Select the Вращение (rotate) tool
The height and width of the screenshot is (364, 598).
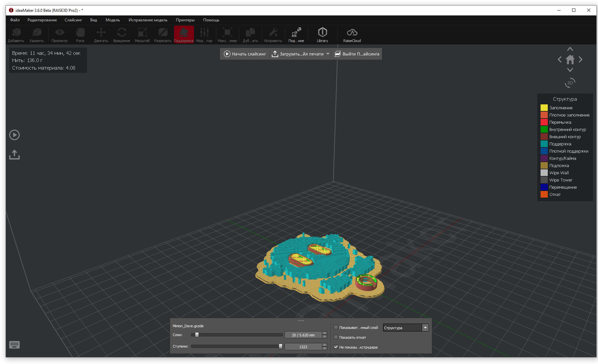pyautogui.click(x=121, y=35)
